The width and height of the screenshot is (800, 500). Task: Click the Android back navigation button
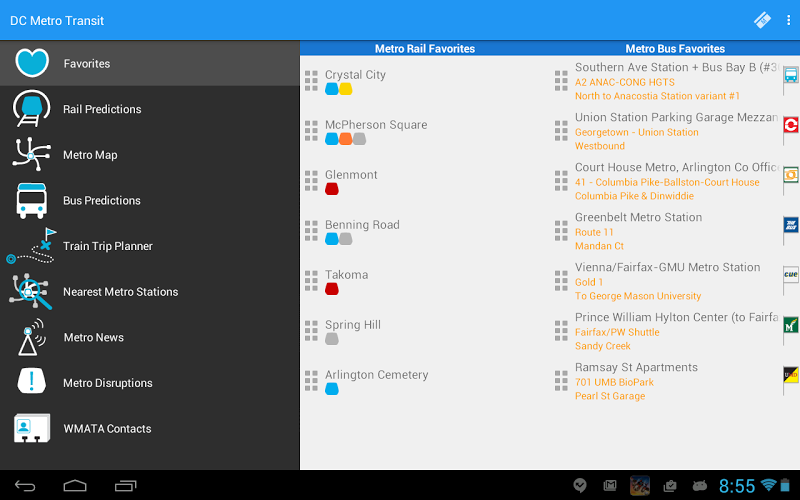(x=25, y=486)
